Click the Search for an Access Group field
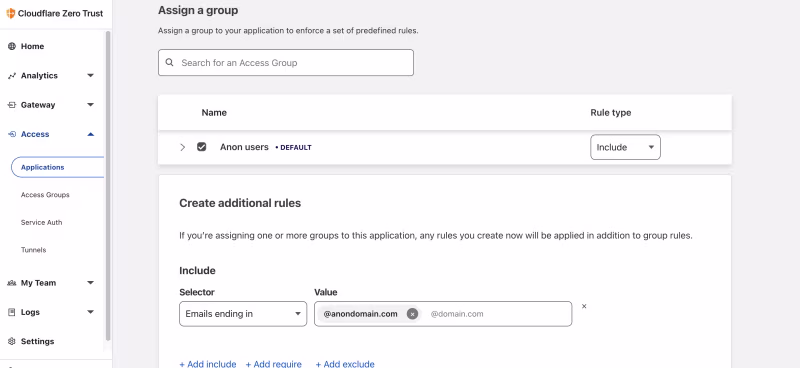Viewport: 800px width, 368px height. coord(286,63)
